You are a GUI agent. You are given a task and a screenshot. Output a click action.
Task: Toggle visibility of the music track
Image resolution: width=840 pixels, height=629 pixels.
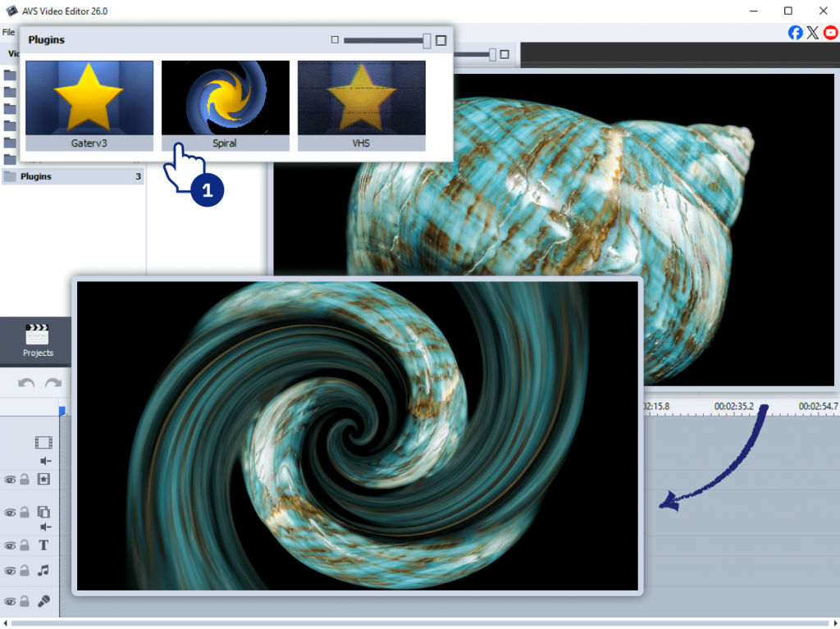click(x=10, y=571)
